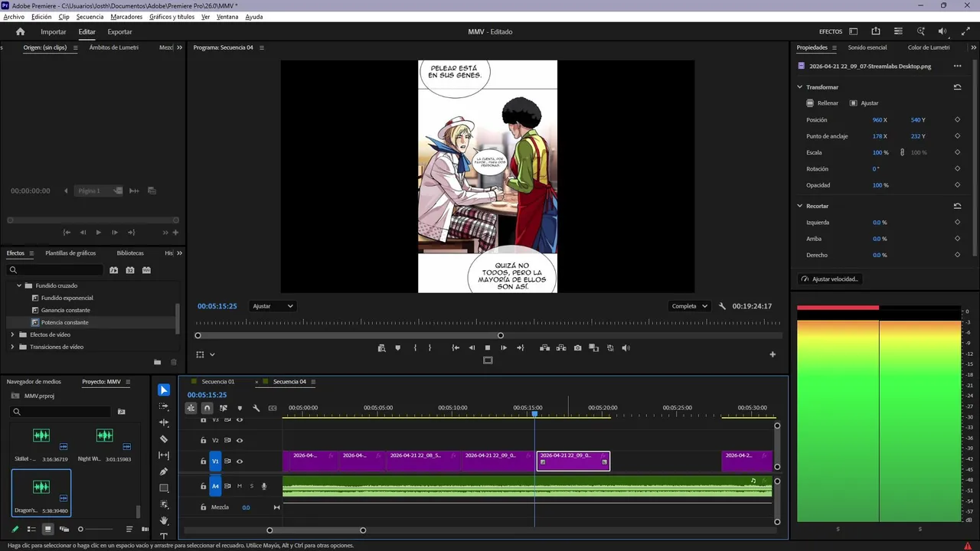Toggle lock on V1 track

203,461
